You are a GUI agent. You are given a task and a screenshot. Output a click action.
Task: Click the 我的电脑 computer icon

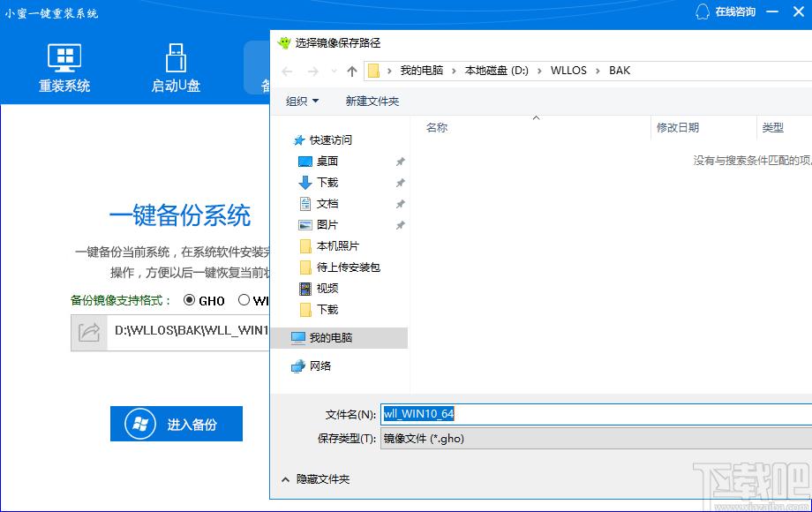pos(298,338)
